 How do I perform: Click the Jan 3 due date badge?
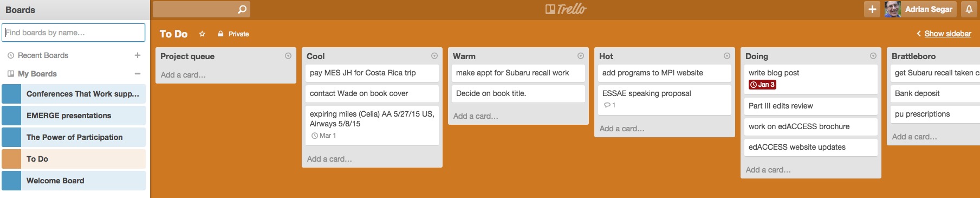tap(762, 85)
